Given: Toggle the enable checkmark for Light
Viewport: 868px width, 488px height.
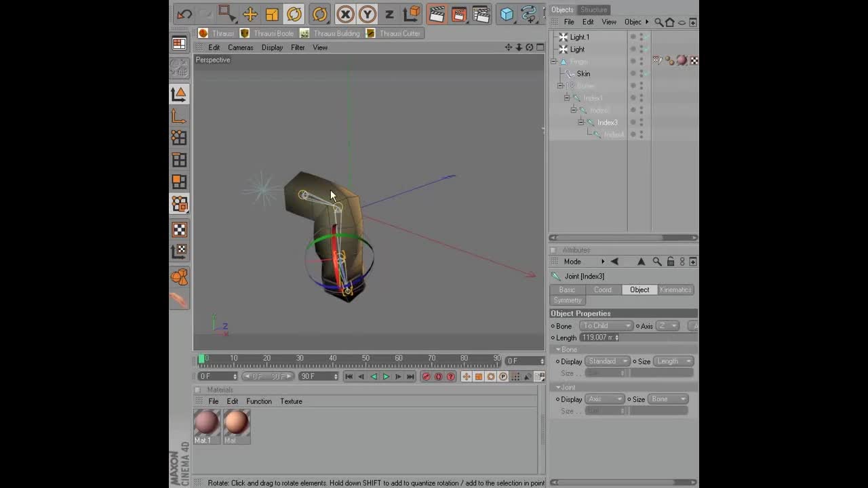Looking at the screenshot, I should click(x=646, y=49).
